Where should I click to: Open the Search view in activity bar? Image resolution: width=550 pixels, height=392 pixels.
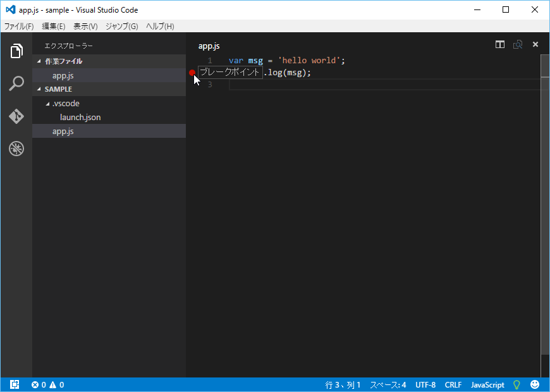(x=16, y=83)
